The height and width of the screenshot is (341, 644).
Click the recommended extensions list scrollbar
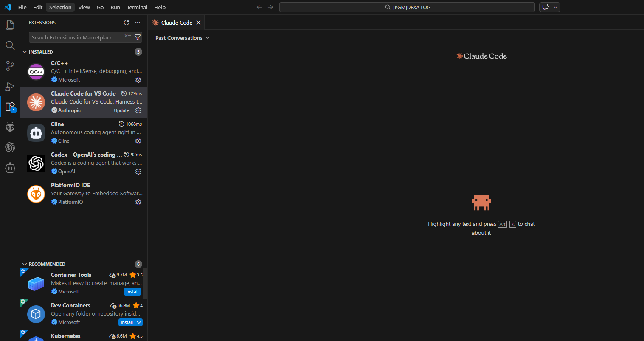click(145, 284)
